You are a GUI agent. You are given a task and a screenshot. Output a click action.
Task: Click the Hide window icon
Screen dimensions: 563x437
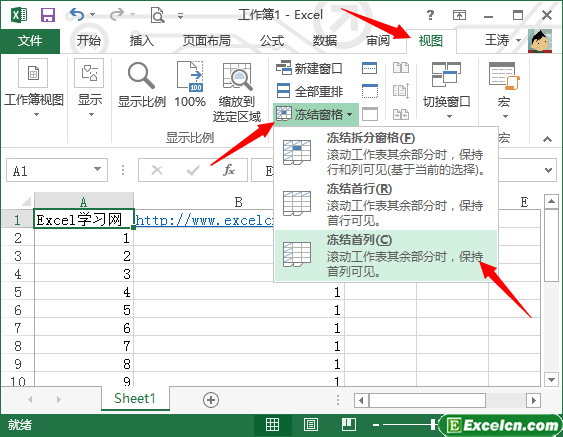(369, 91)
